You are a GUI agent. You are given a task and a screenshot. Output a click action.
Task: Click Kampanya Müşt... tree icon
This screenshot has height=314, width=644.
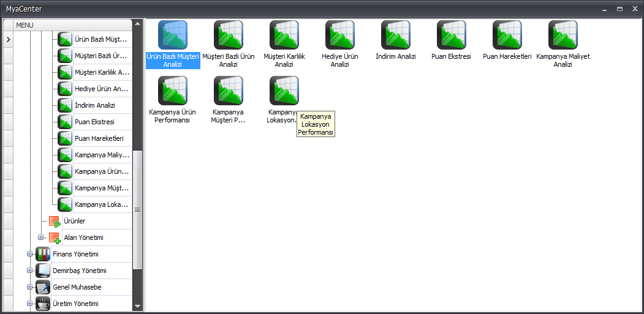65,188
